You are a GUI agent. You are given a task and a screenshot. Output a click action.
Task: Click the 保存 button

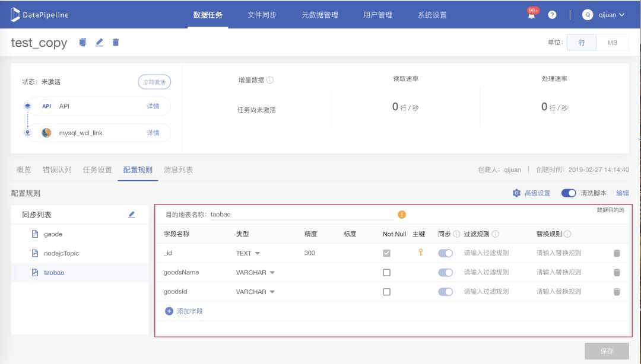[x=607, y=351]
